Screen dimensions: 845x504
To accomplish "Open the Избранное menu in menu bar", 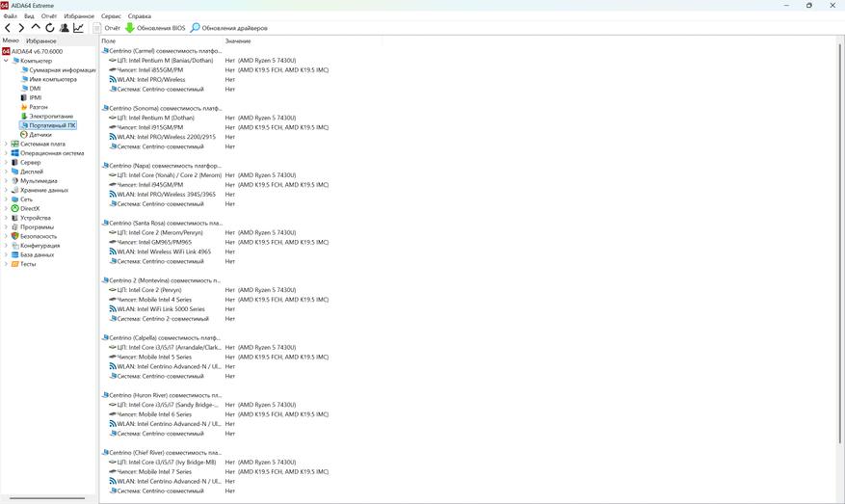I will point(79,16).
